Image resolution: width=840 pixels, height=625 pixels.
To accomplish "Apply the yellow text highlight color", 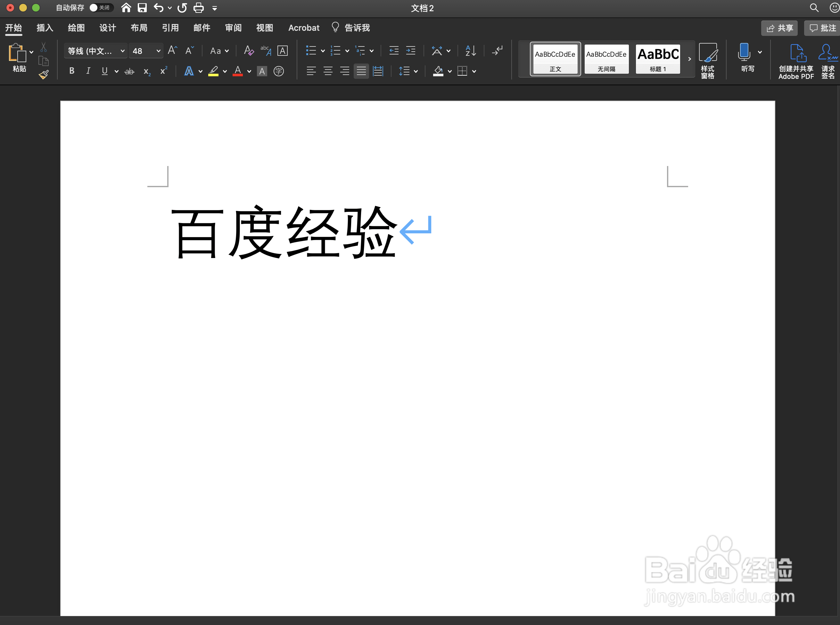I will coord(213,71).
